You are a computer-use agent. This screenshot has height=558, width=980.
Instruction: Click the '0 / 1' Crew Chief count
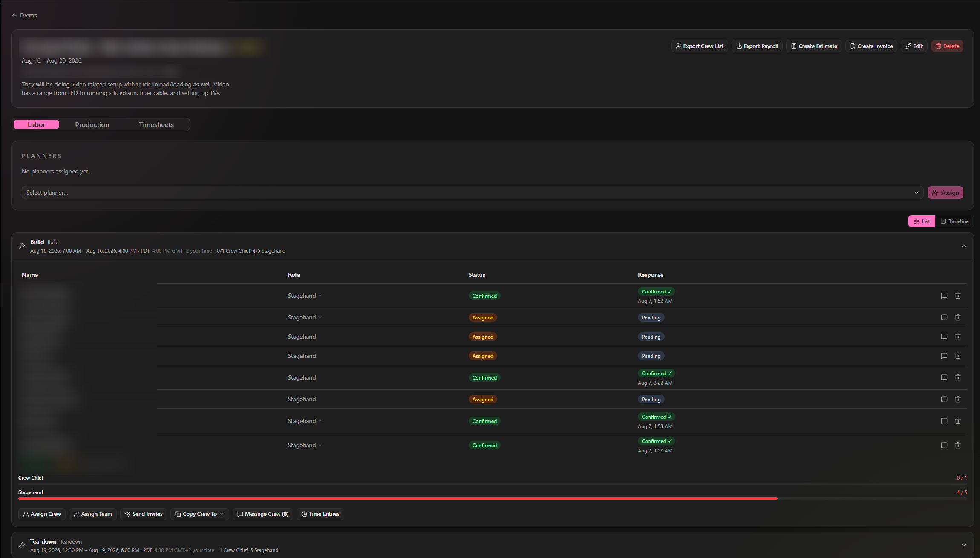click(962, 477)
